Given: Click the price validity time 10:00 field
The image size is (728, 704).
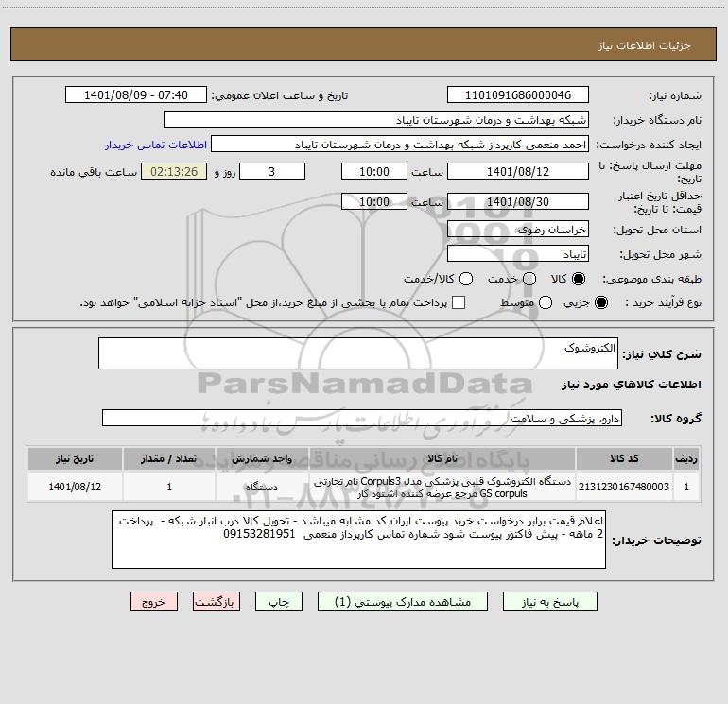Looking at the screenshot, I should coord(374,201).
